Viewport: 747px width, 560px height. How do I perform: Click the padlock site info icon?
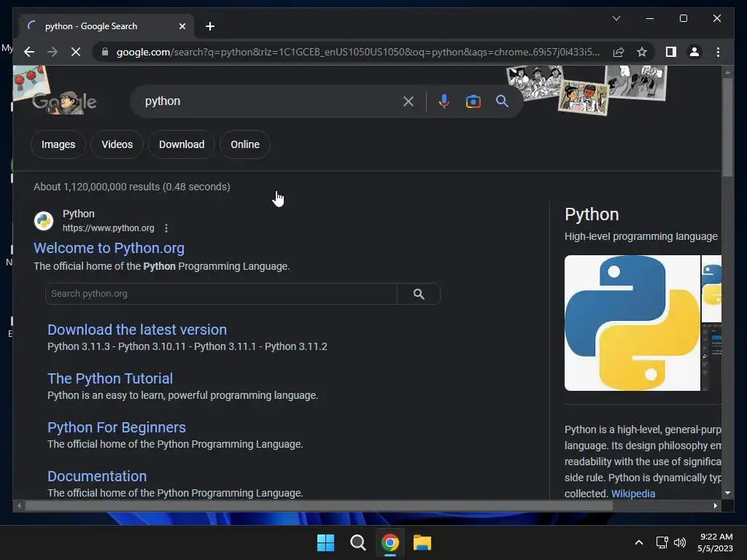pos(105,52)
